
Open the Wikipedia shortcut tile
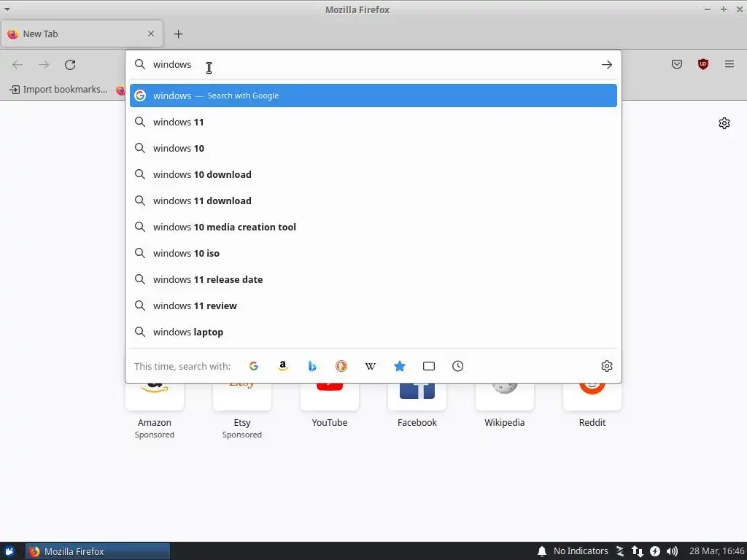[x=505, y=405]
